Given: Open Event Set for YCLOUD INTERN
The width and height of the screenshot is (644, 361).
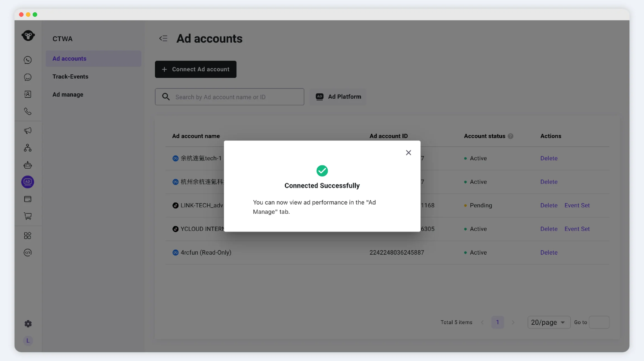Looking at the screenshot, I should 577,229.
